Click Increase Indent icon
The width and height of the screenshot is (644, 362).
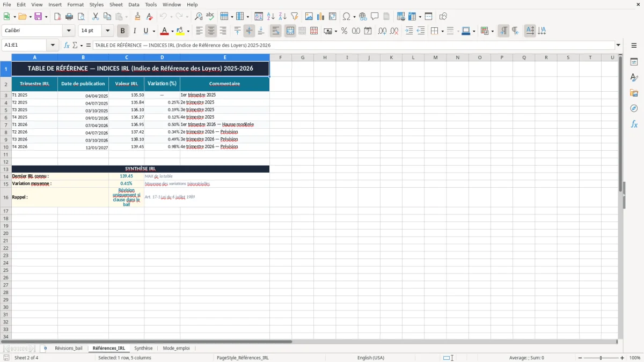[409, 31]
